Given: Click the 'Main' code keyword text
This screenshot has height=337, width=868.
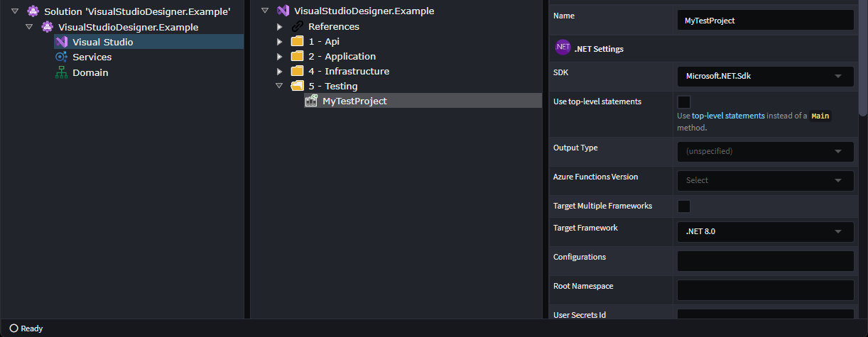Looking at the screenshot, I should click(x=820, y=116).
